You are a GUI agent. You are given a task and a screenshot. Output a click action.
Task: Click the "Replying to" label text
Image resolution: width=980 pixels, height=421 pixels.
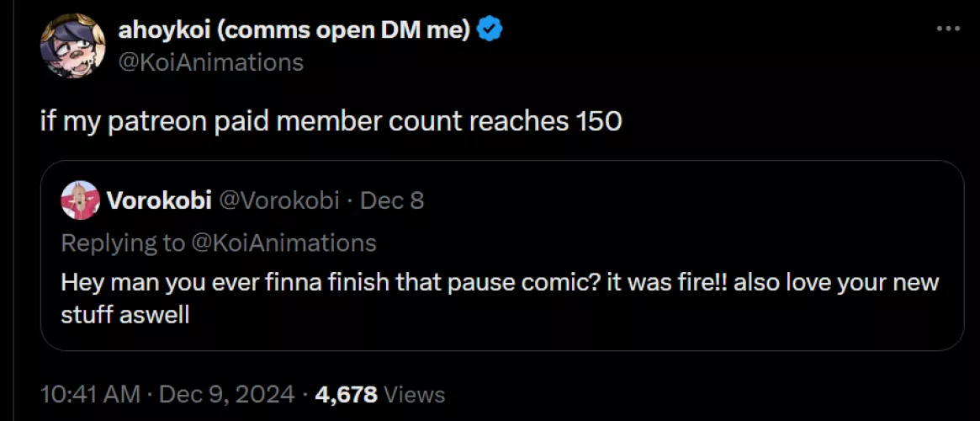tap(123, 242)
